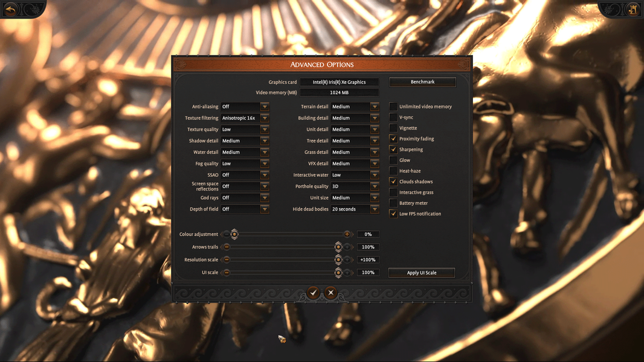Image resolution: width=644 pixels, height=362 pixels.
Task: Expand the Building detail dropdown
Action: tap(355, 118)
